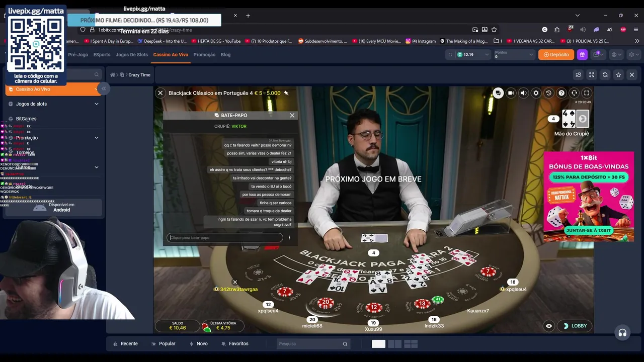The image size is (644, 362).
Task: Close the Blackjack game with the X icon
Action: tap(160, 93)
